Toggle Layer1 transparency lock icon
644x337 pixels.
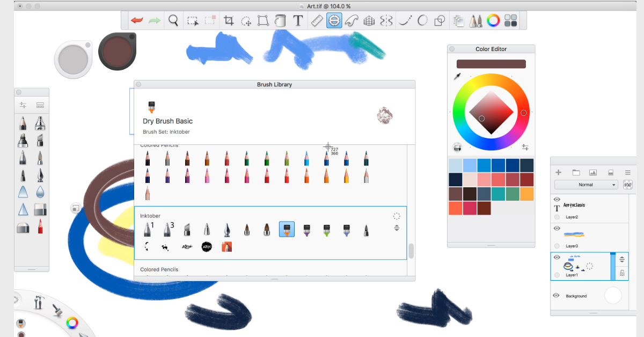click(622, 273)
